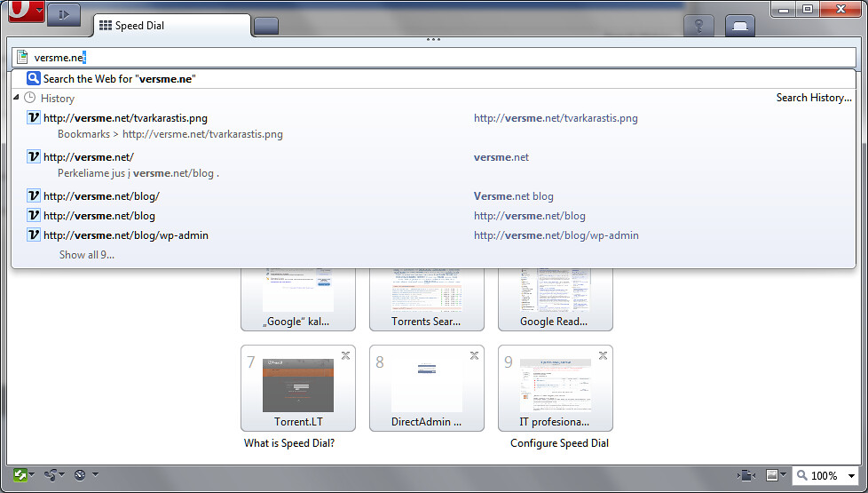
Task: Open a new tab with the blank tab button
Action: pos(266,26)
